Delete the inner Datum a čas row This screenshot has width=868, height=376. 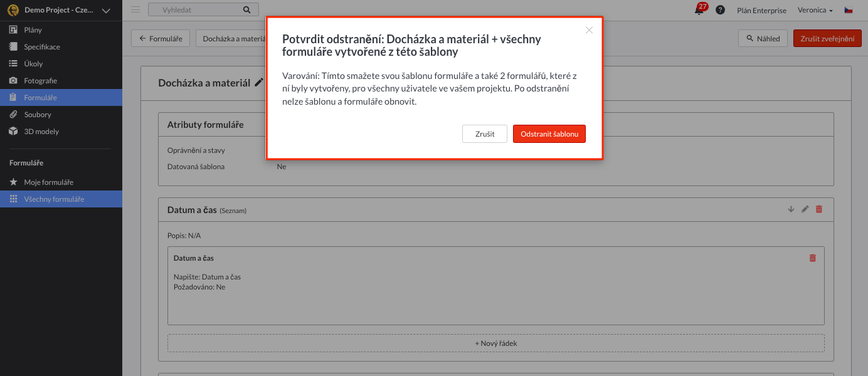click(813, 258)
